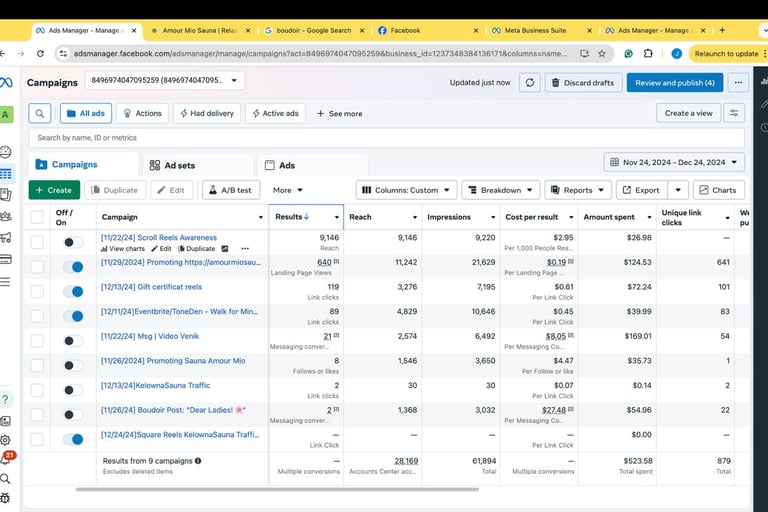Open the view settings sliders icon beside Create a view

click(734, 113)
